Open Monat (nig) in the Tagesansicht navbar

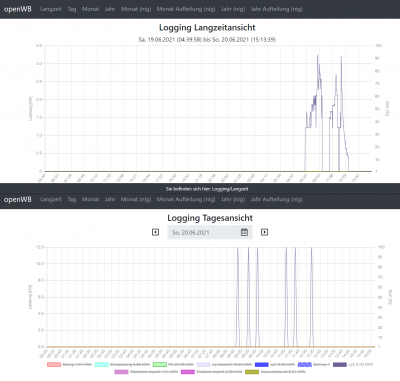coord(136,199)
